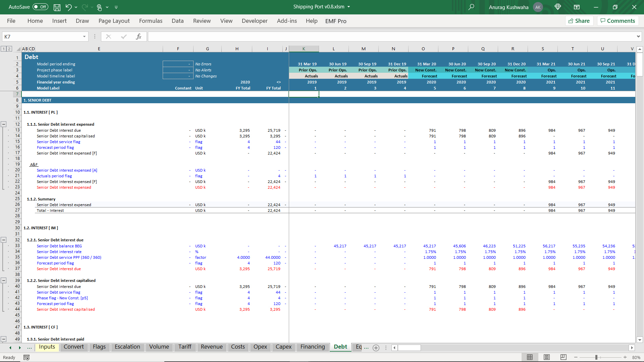Open the Formulas ribbon tab

click(x=151, y=21)
